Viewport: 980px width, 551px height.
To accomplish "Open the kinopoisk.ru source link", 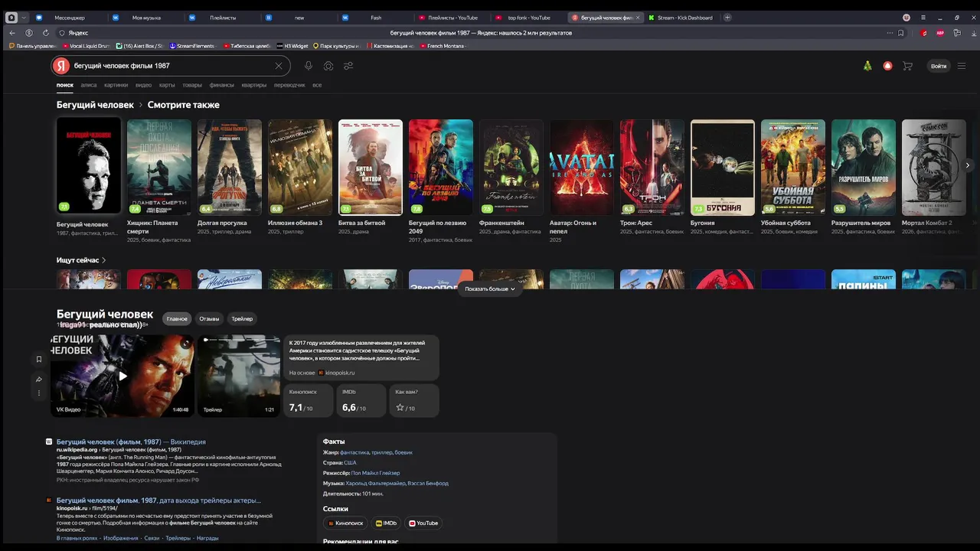I will point(337,373).
